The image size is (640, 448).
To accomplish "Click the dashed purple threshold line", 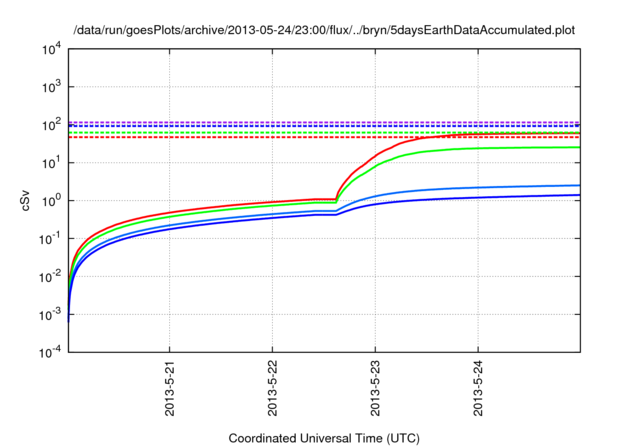I will point(324,122).
